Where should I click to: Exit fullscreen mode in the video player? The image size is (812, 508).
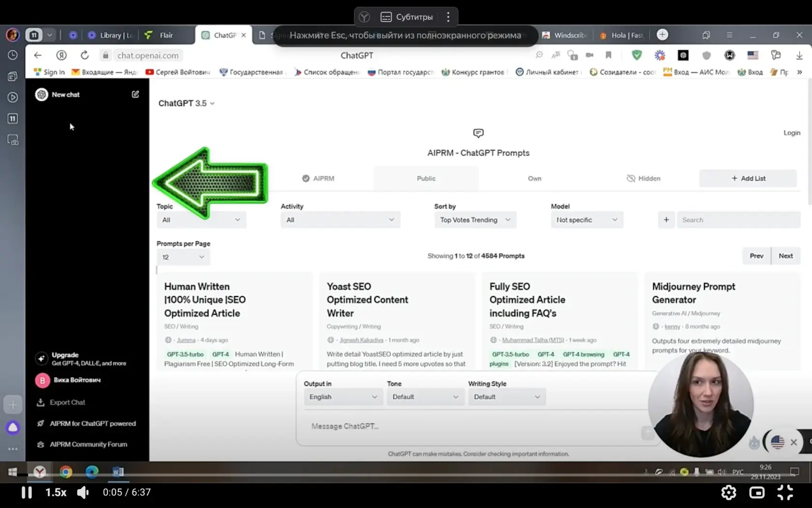[785, 493]
